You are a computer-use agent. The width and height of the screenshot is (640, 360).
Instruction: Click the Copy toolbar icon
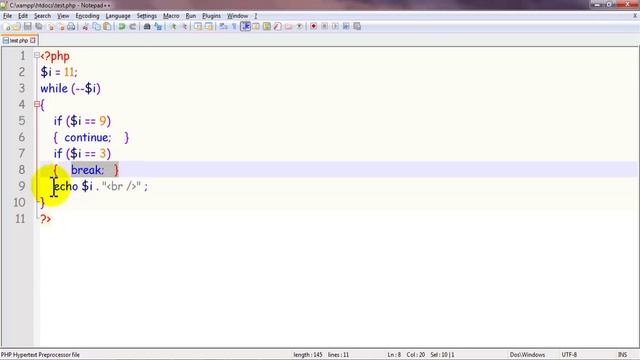(x=96, y=27)
